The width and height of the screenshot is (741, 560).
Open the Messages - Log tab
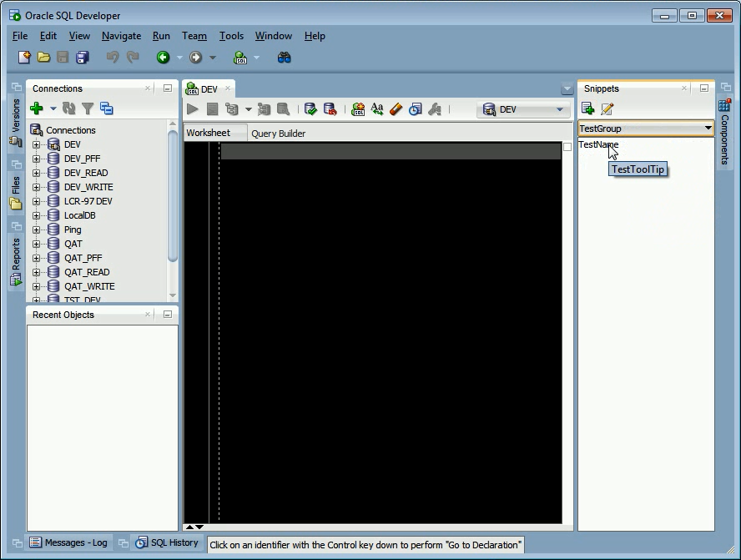tap(68, 542)
